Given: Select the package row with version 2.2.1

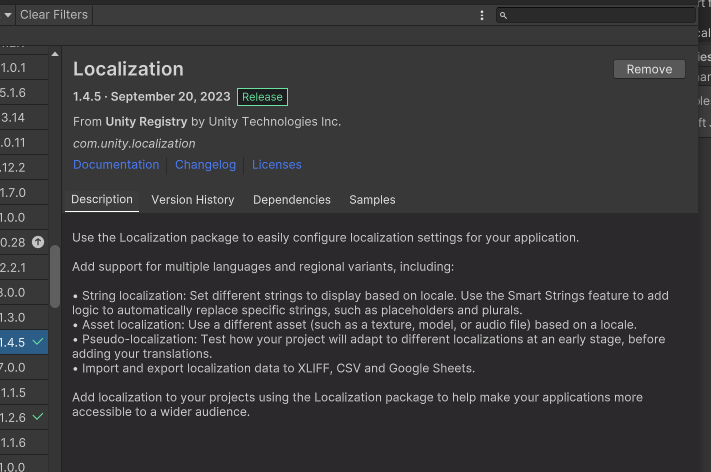Looking at the screenshot, I should (x=24, y=268).
